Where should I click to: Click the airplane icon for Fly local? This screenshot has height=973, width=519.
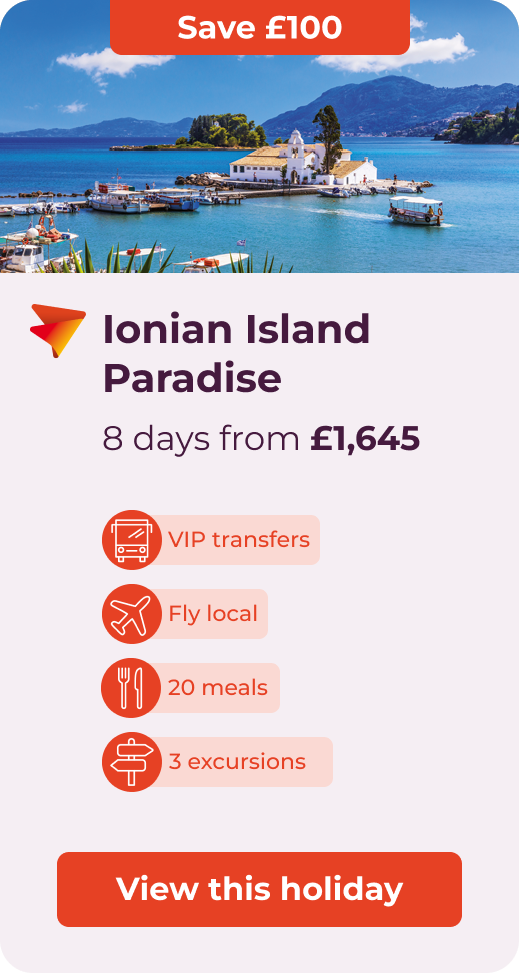pos(132,614)
